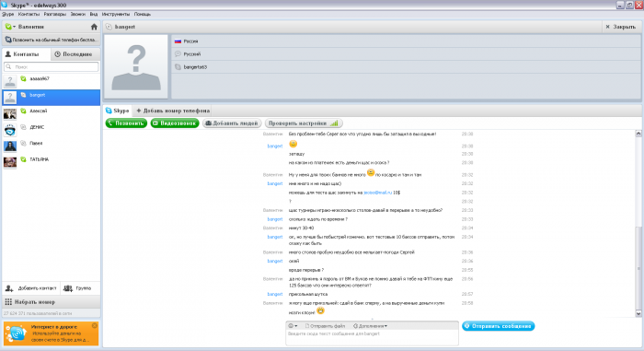Expand the Дополнения extras dropdown
644x351 pixels.
(370, 326)
